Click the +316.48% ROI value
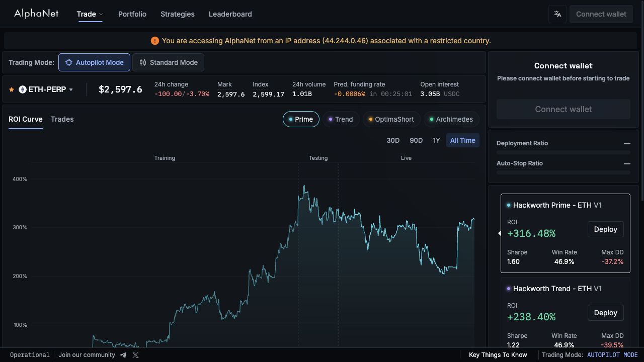This screenshot has width=644, height=362. click(531, 233)
